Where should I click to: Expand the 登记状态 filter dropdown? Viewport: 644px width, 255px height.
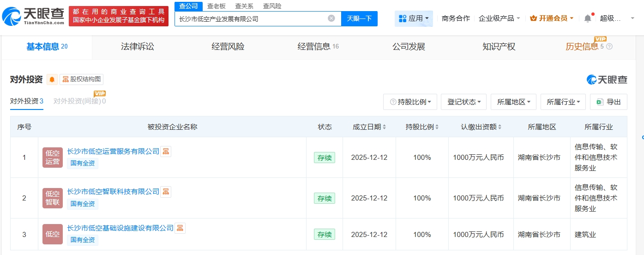tap(463, 102)
